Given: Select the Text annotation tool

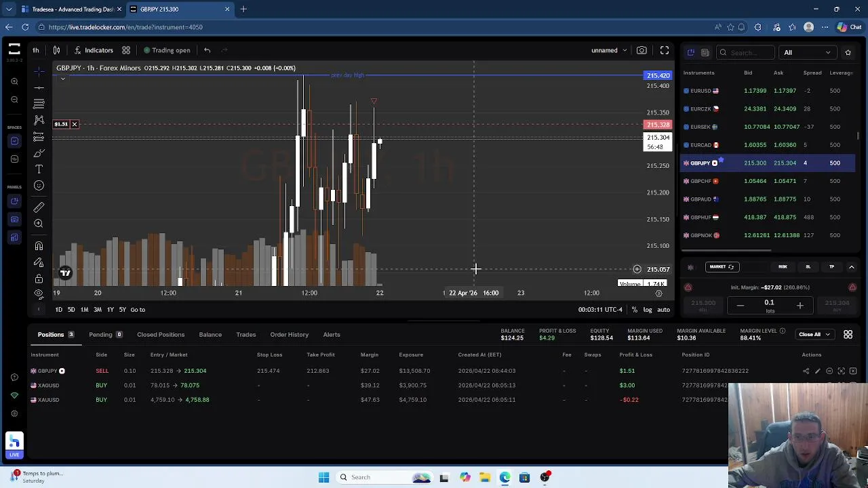Looking at the screenshot, I should (x=39, y=169).
